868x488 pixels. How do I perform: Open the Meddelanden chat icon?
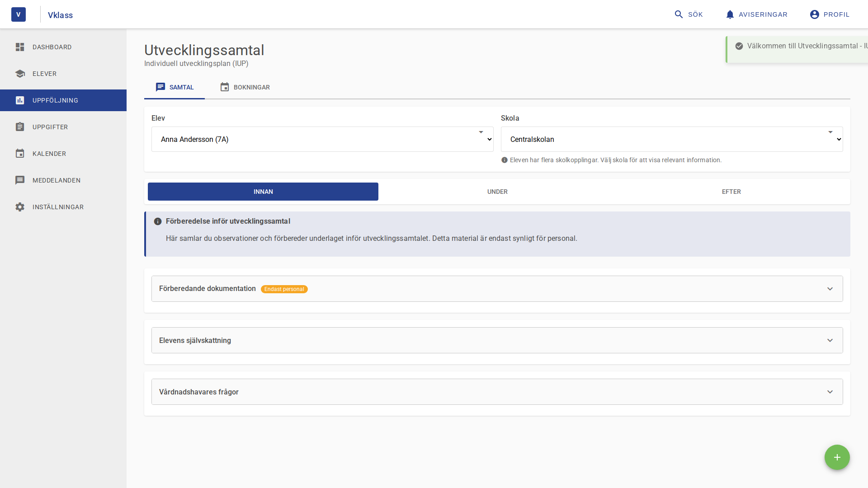20,180
